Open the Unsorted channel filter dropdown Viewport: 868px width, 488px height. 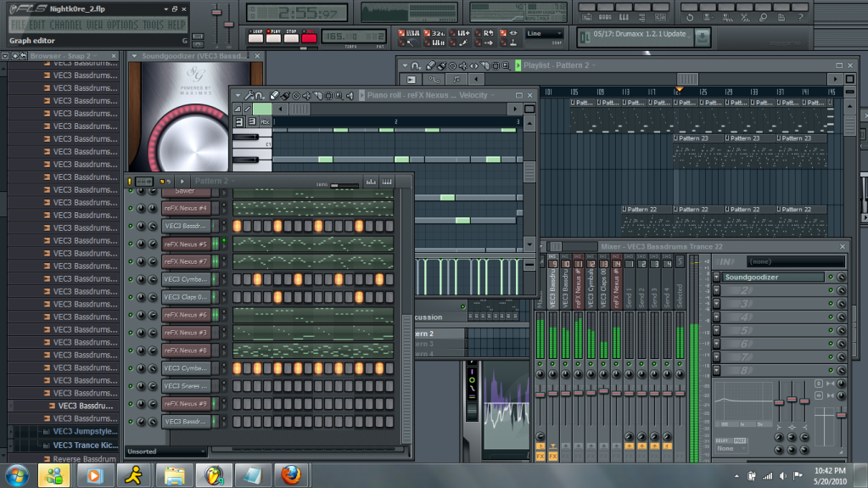(165, 452)
